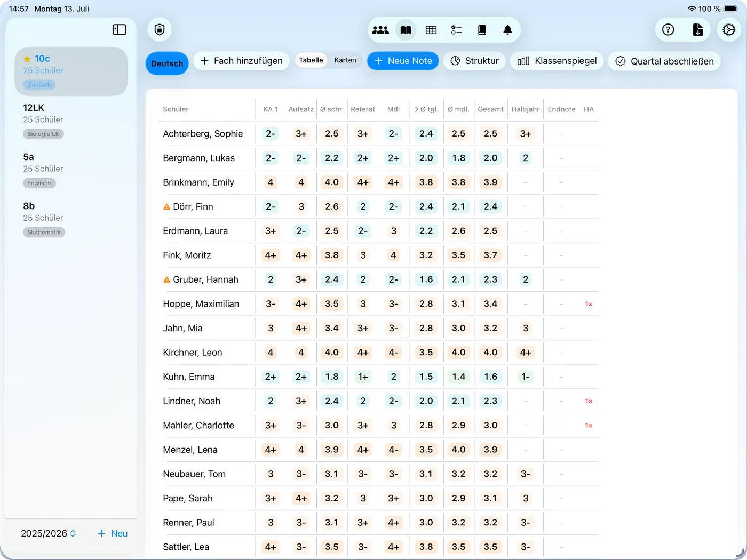Screen dimensions: 747x560
Task: Click the Englisch subject tag
Action: coord(39,183)
